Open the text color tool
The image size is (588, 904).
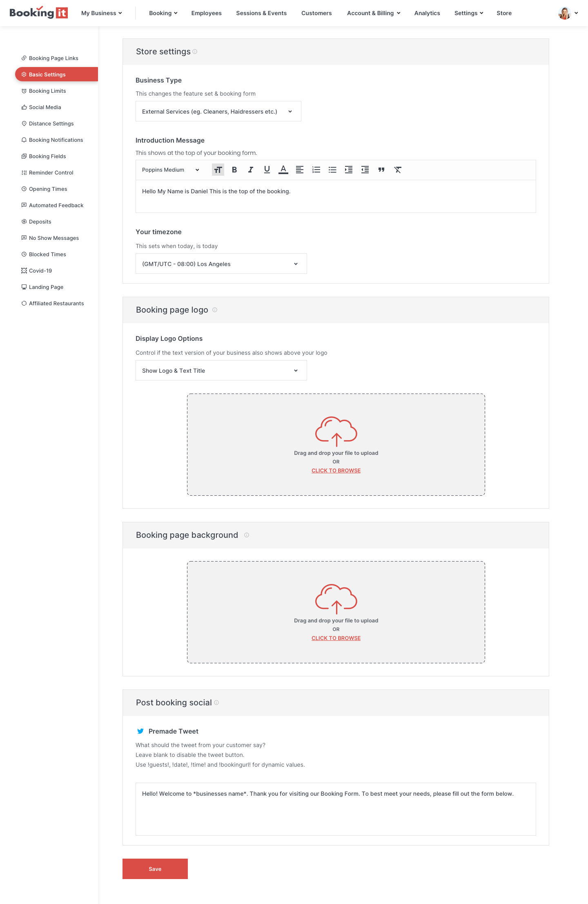tap(283, 170)
